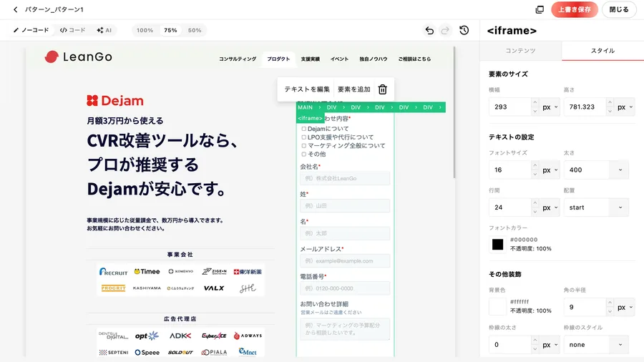Click the opt agency logo
This screenshot has width=644, height=362.
click(147, 336)
